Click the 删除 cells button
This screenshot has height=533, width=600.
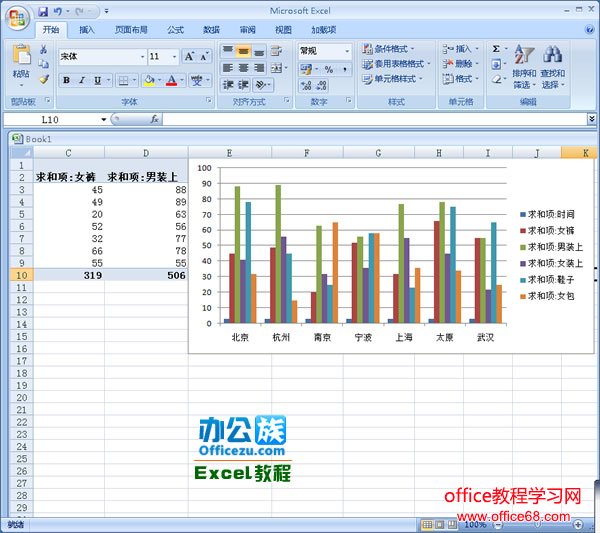point(460,64)
